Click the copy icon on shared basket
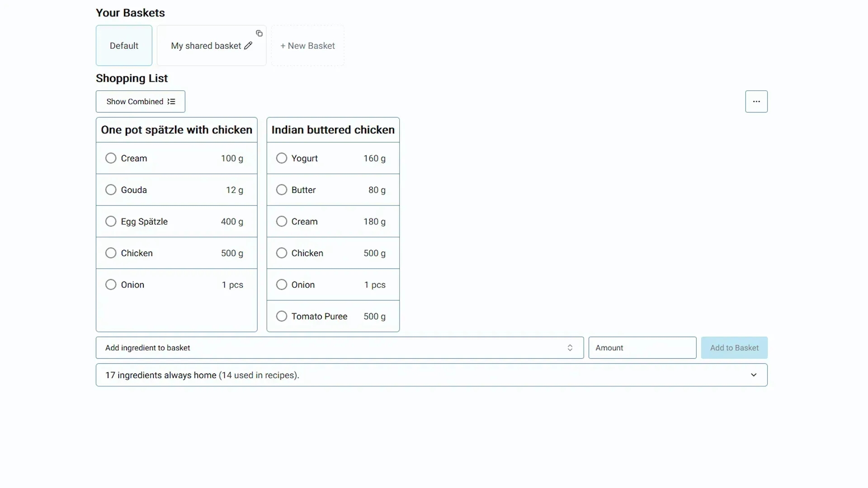 [259, 33]
